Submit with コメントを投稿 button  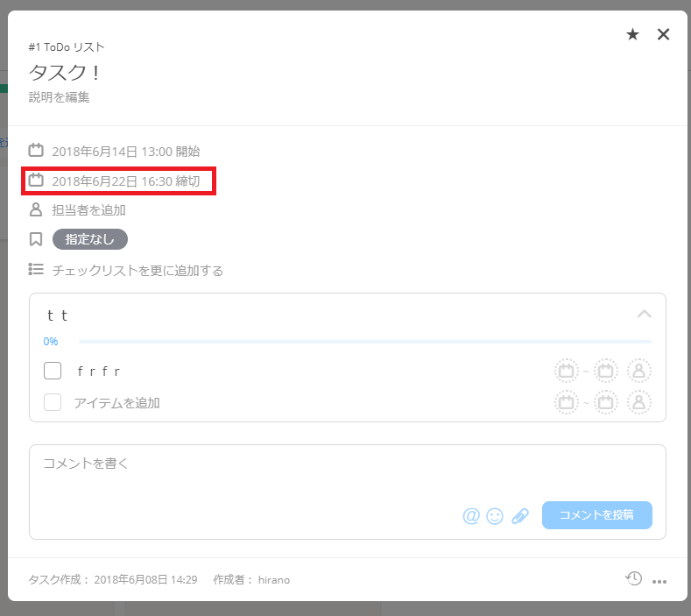[x=597, y=515]
